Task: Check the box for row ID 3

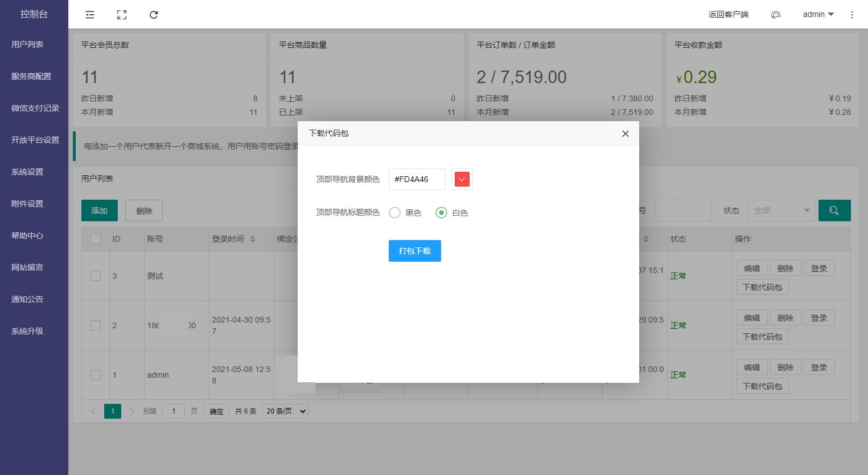Action: click(x=96, y=276)
